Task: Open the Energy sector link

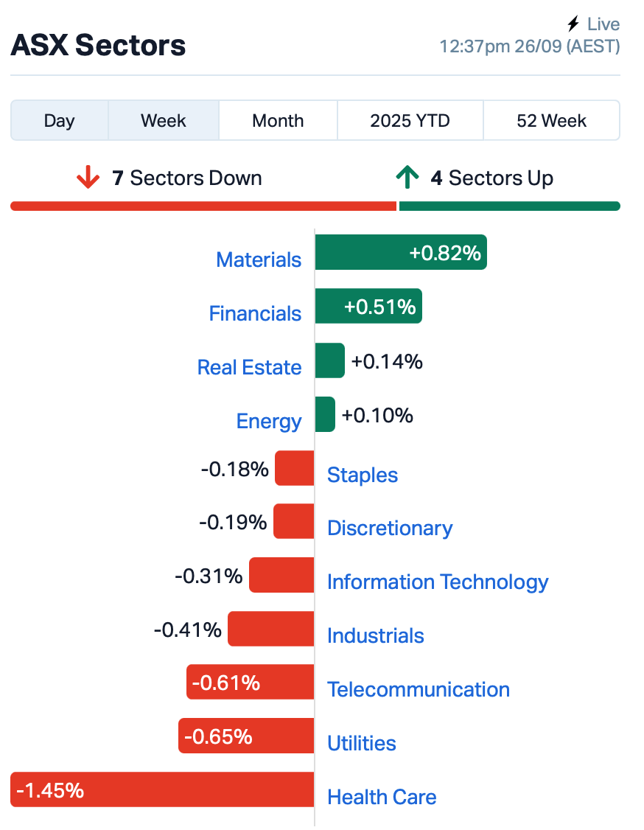Action: click(x=269, y=422)
